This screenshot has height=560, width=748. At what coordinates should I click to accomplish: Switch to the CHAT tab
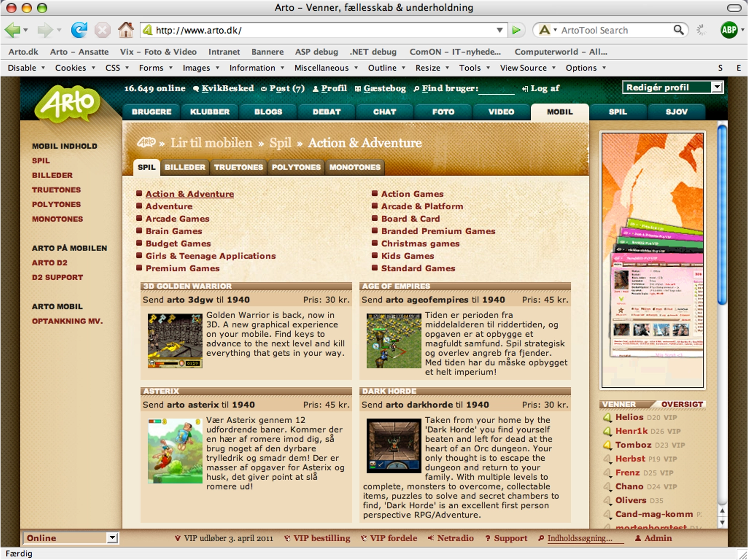385,112
